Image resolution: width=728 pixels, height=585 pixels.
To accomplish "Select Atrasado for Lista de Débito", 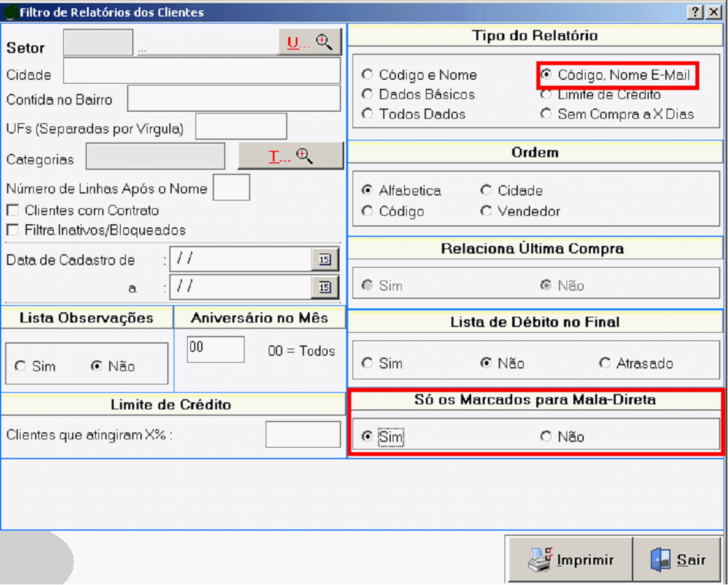I will (605, 363).
